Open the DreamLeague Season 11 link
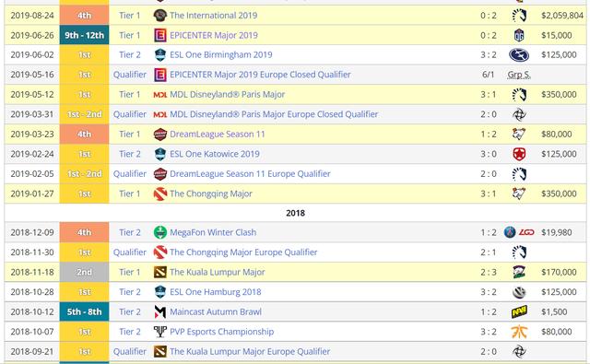Screen dimensions: 590x364 click(218, 135)
